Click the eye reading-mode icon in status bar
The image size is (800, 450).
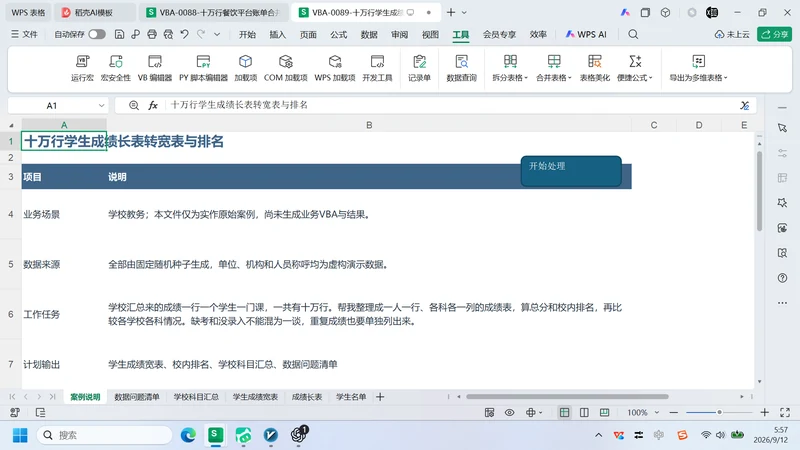509,412
